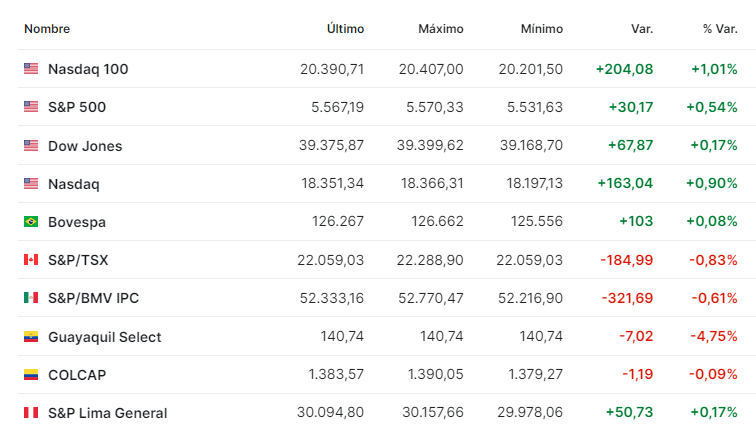Click the Peru flag beside S&P Lima General
The image size is (756, 425).
click(31, 412)
